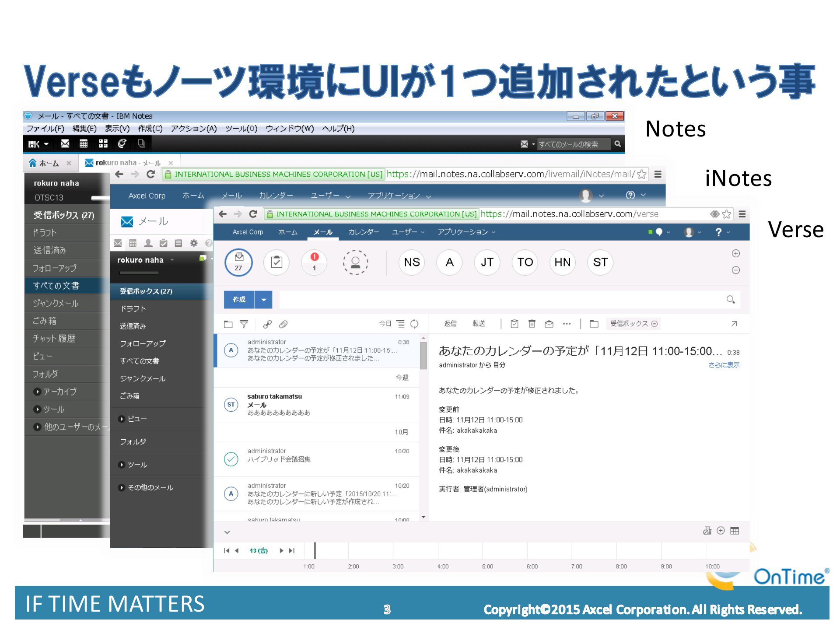Click the Notes search magnifier icon
The width and height of the screenshot is (840, 630).
617,144
